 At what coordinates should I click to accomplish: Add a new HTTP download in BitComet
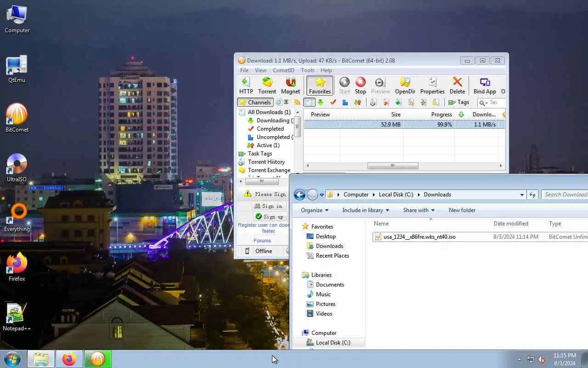click(246, 86)
